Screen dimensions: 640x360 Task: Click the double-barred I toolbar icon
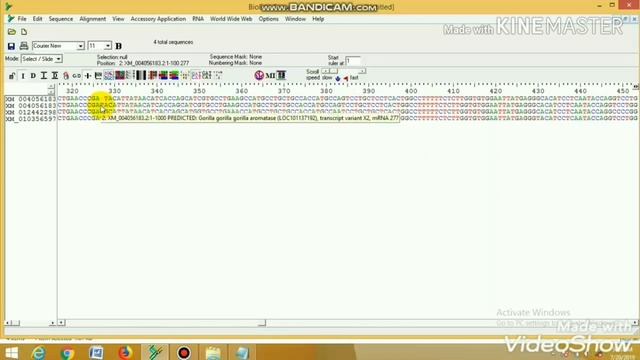tap(55, 76)
